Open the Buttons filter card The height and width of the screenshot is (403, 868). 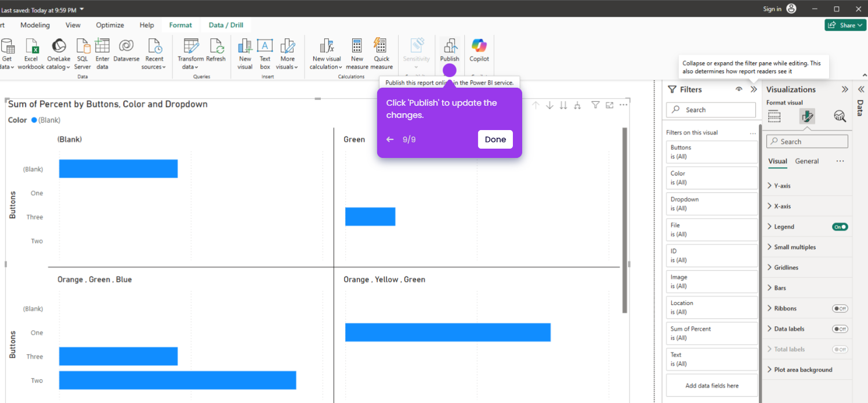[x=712, y=152]
